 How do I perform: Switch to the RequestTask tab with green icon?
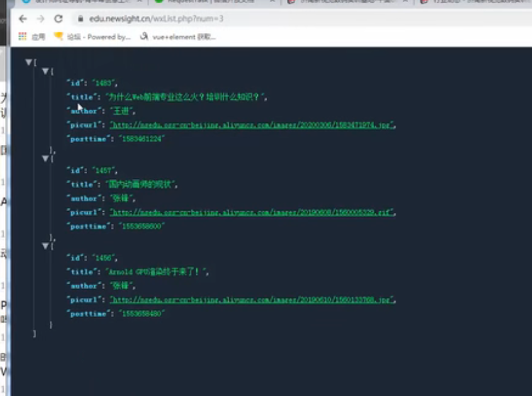(x=212, y=2)
